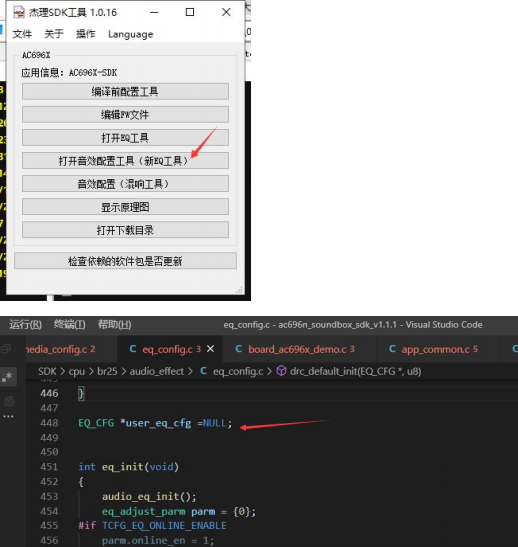The image size is (518, 547).
Task: Switch to media_config.c tab
Action: [60, 349]
